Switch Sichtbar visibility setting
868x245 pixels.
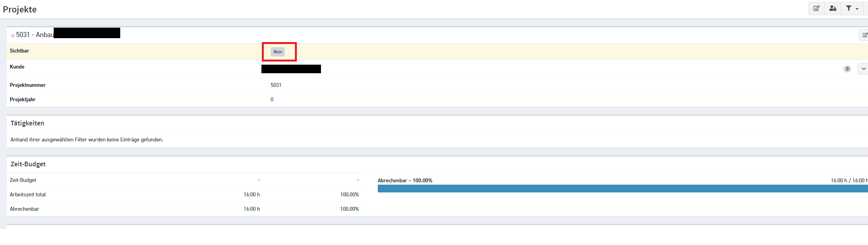click(278, 51)
